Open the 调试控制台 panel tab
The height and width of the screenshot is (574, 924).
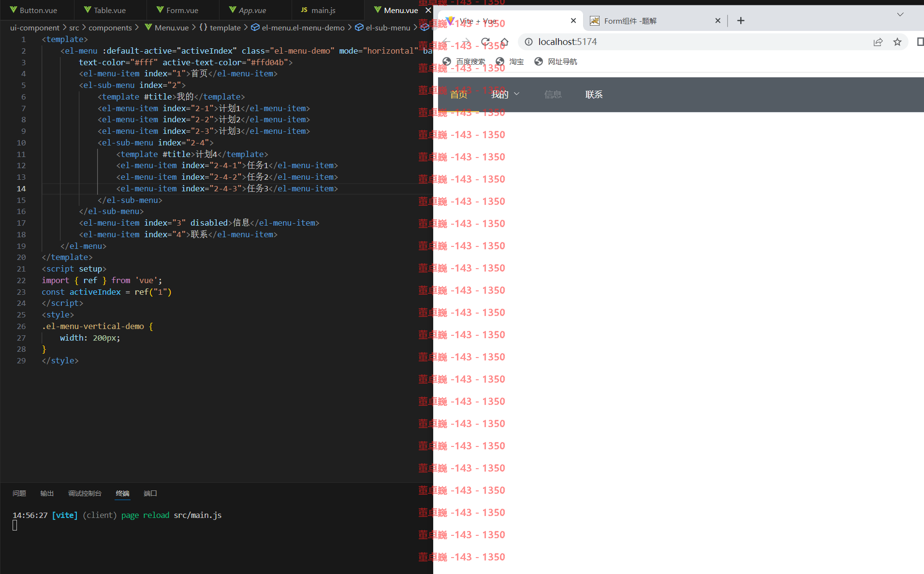pyautogui.click(x=85, y=493)
